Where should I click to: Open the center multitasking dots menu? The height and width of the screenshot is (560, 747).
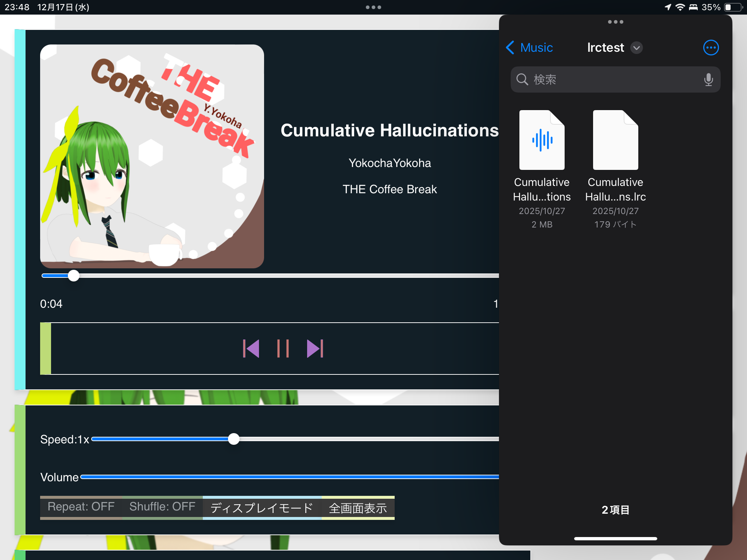(x=373, y=7)
